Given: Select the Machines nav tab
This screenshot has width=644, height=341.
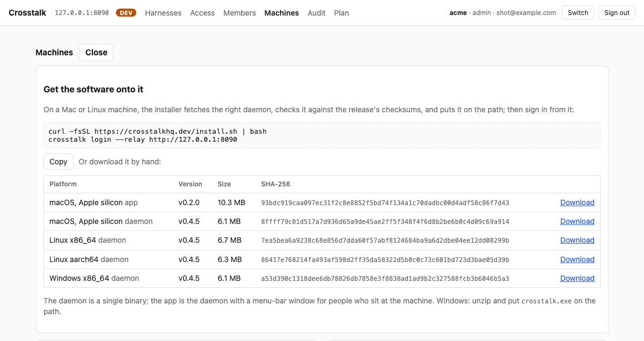Looking at the screenshot, I should pos(282,13).
